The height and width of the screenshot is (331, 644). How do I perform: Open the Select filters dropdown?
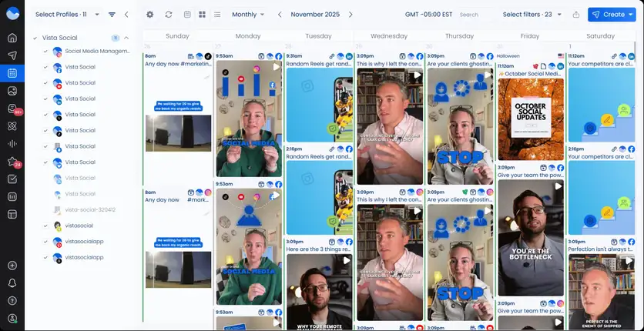pos(531,15)
